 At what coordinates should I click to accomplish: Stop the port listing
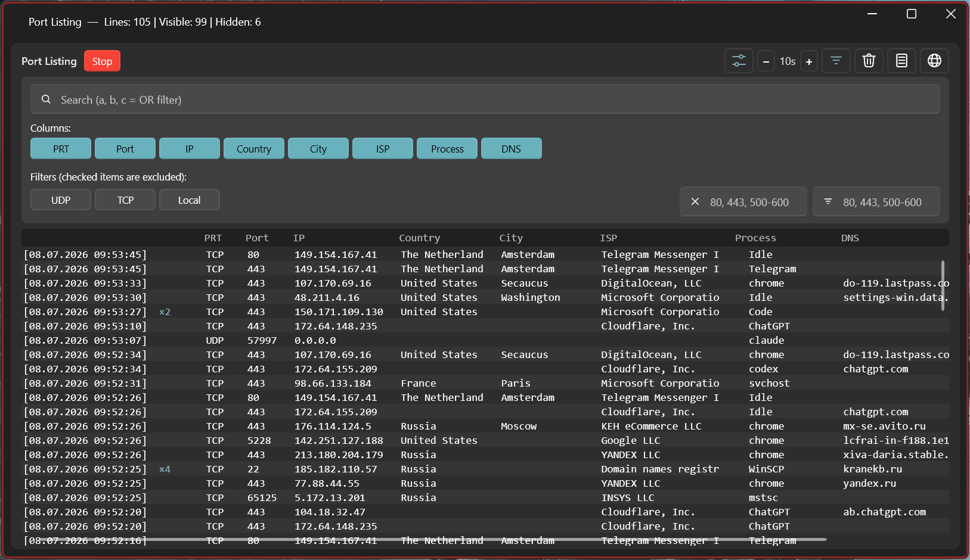(x=102, y=61)
